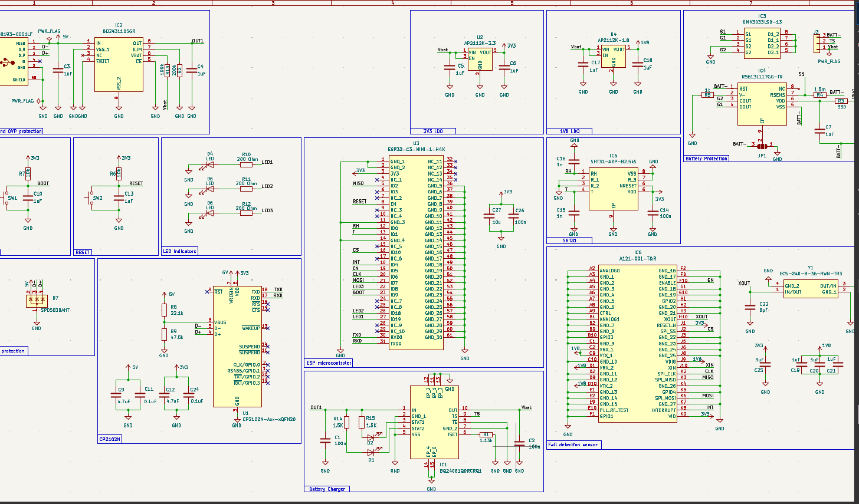Select the IC3 DMN3033LSD-13 MOSFET symbol
The image size is (859, 504).
pyautogui.click(x=762, y=43)
